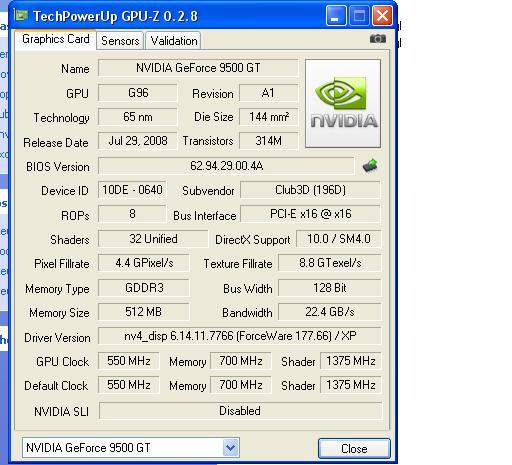Click the Default Clock row Memory 700 MHz
512x465 pixels.
(241, 385)
